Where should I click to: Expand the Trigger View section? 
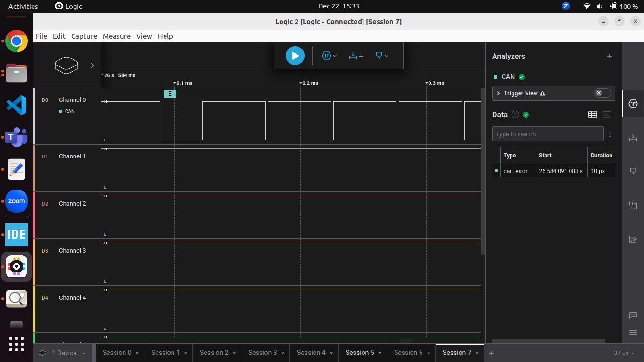(x=498, y=93)
